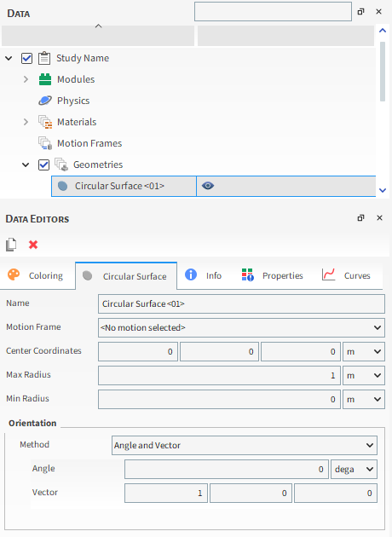Click the Angle value field

pyautogui.click(x=227, y=469)
